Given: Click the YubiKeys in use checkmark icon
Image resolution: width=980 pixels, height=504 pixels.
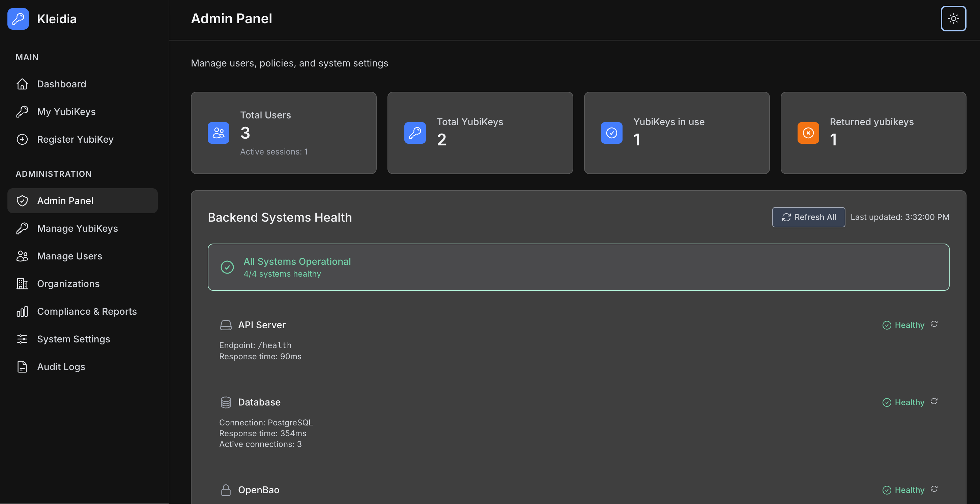Looking at the screenshot, I should [611, 133].
